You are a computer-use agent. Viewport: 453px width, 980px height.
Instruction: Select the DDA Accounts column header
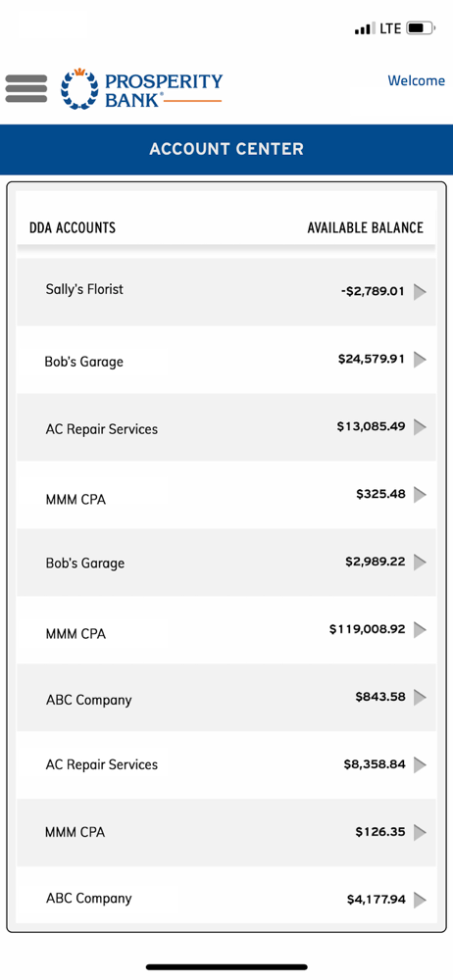pos(73,227)
